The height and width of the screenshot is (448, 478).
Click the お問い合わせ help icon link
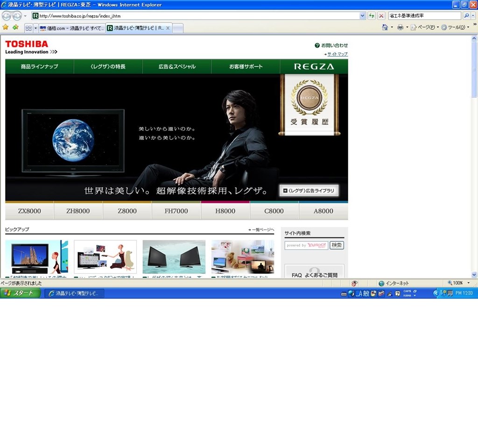click(x=331, y=45)
